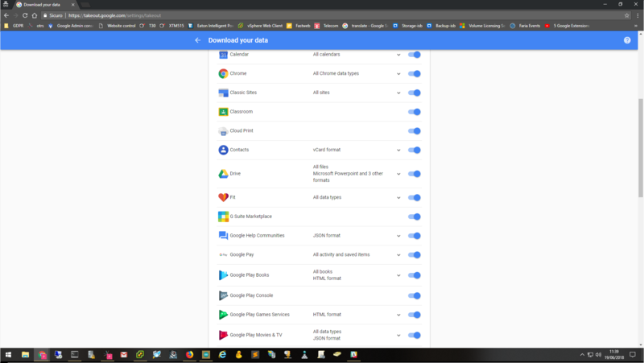644x363 pixels.
Task: Switch off the Contacts toggle
Action: (x=414, y=150)
